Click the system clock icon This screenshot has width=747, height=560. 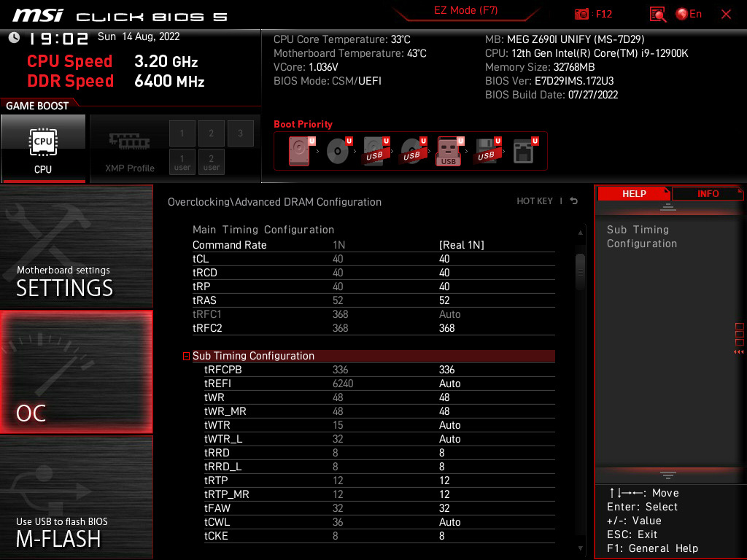[14, 38]
